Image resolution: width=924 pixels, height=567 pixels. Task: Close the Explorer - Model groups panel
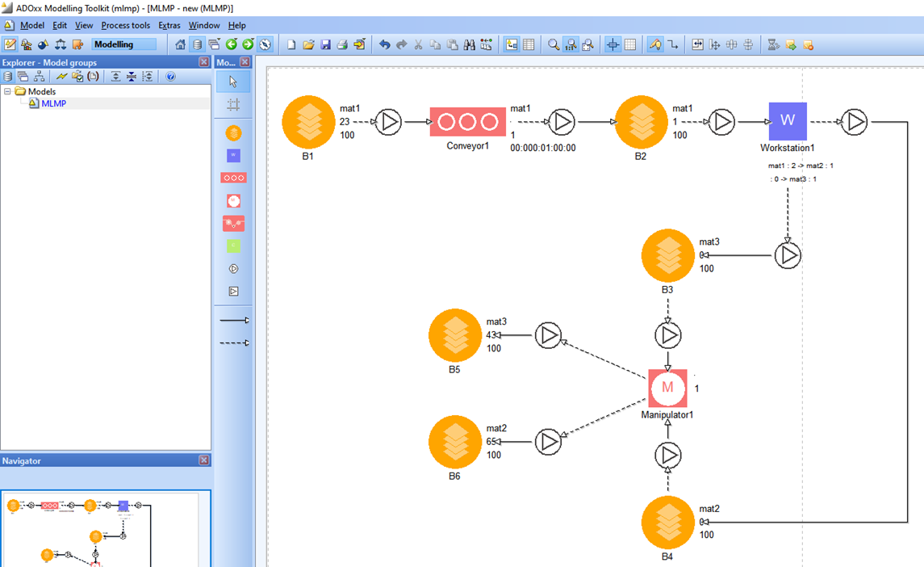tap(204, 62)
